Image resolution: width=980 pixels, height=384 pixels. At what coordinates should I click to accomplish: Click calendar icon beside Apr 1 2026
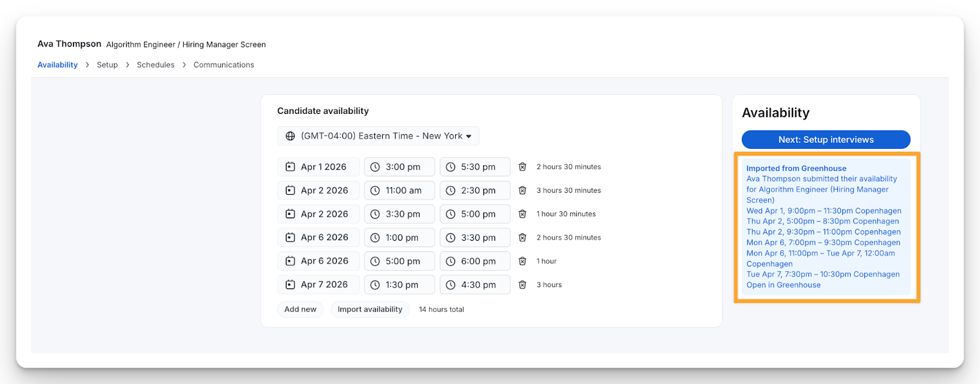coord(290,167)
